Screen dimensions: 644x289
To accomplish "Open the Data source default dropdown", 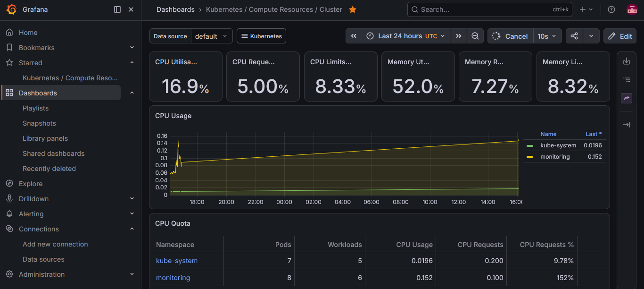I will (212, 36).
